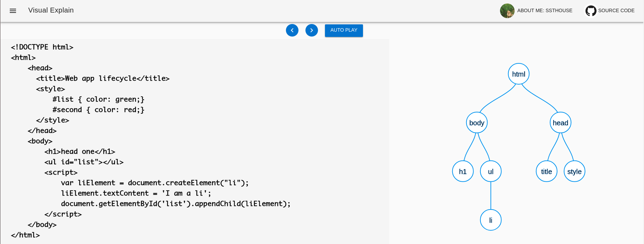
Task: Click the closing </head> code line
Action: [x=42, y=131]
